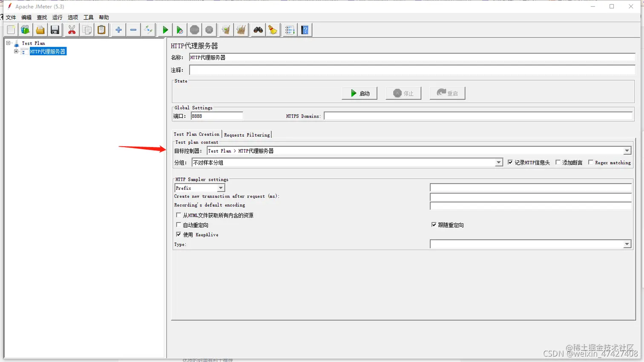The width and height of the screenshot is (644, 362).
Task: Open the Templates toolbar icon
Action: pos(26,30)
